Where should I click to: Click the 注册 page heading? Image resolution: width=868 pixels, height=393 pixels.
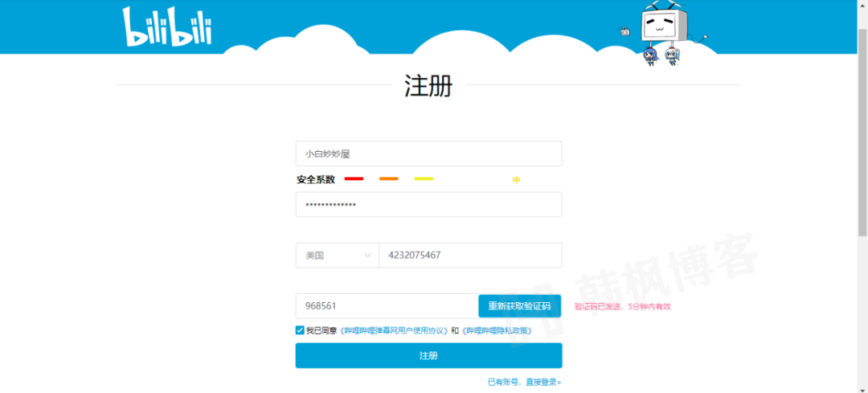(x=428, y=85)
